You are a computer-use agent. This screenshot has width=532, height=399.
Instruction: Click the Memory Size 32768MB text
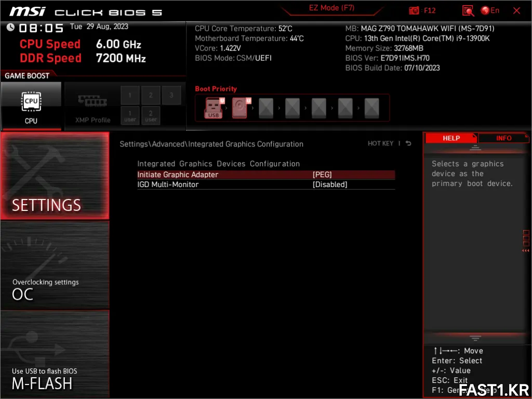(384, 48)
